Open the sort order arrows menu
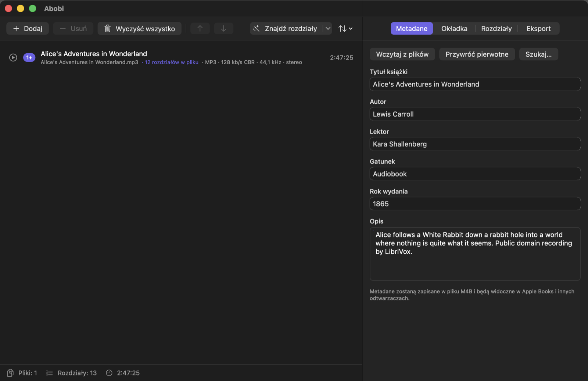Screen dimensions: 588x381 pos(345,29)
